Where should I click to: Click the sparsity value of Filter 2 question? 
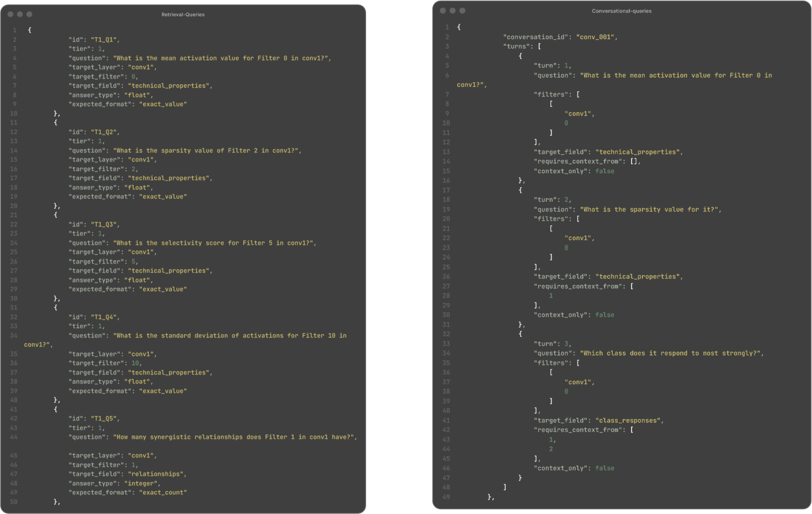[x=185, y=150]
